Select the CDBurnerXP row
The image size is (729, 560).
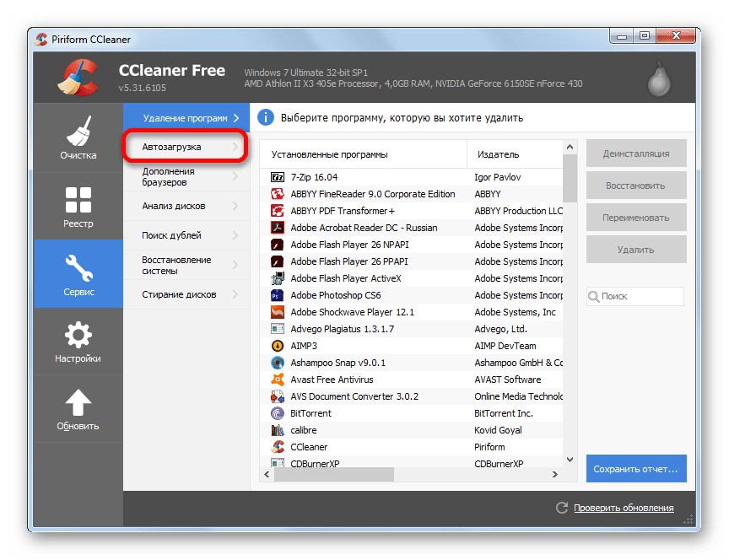(411, 462)
